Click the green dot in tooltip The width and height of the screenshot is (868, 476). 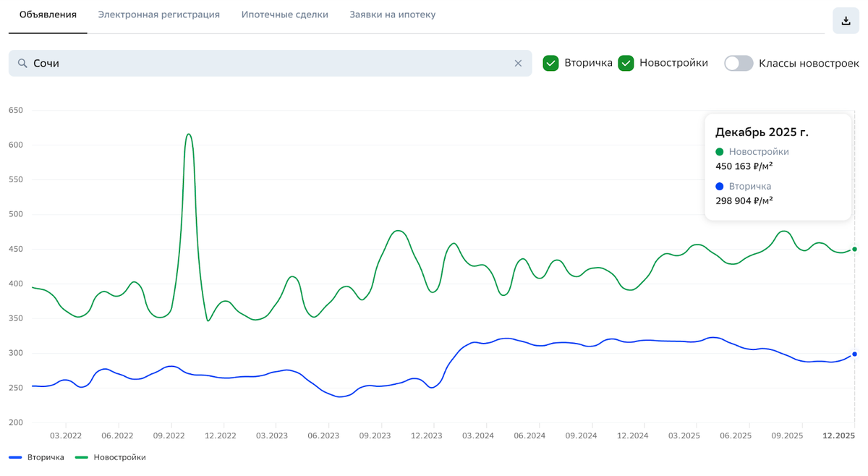pyautogui.click(x=719, y=152)
